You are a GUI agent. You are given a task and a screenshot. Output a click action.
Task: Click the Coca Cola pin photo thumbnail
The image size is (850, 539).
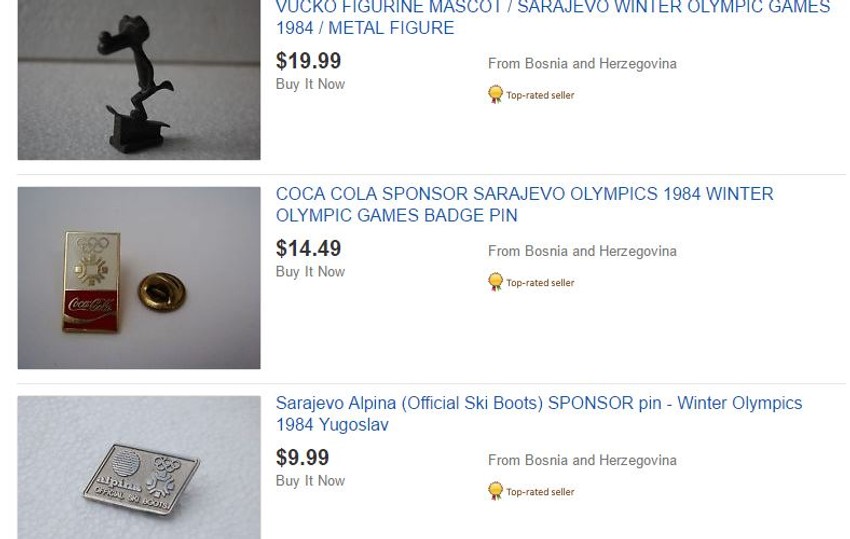coord(138,277)
